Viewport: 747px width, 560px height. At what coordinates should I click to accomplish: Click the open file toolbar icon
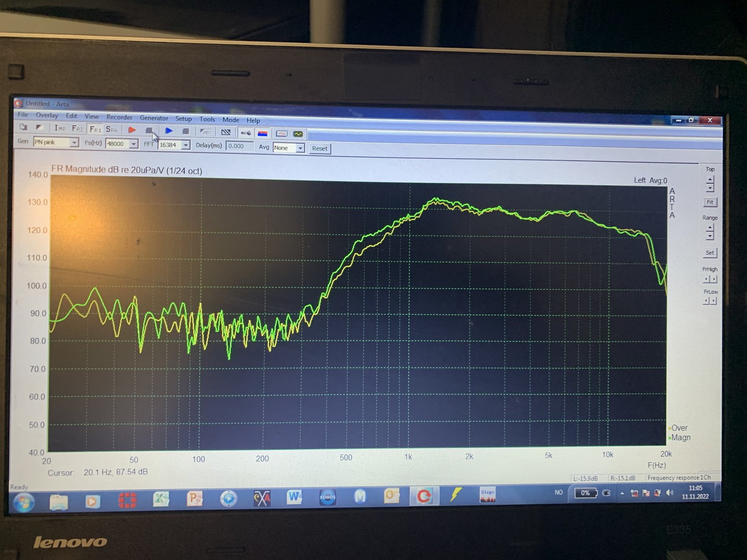23,127
